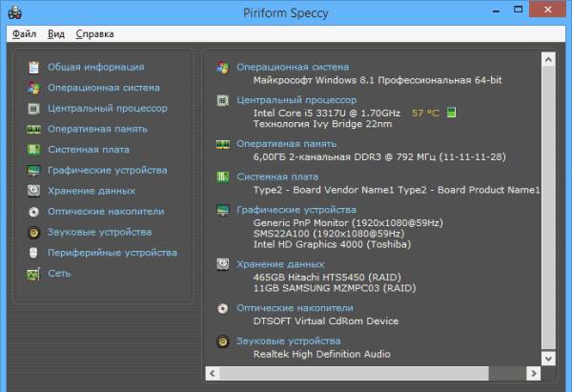Click the Оптические накопители disc icon in sidebar

(x=33, y=212)
